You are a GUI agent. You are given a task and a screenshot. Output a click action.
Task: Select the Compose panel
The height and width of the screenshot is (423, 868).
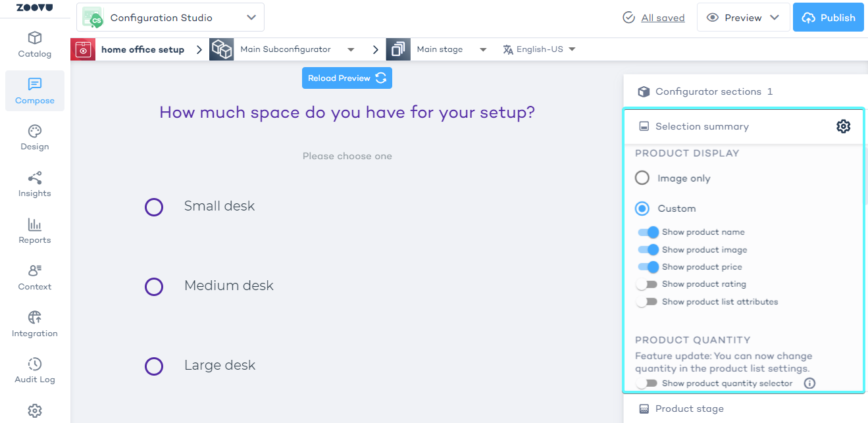click(x=34, y=91)
